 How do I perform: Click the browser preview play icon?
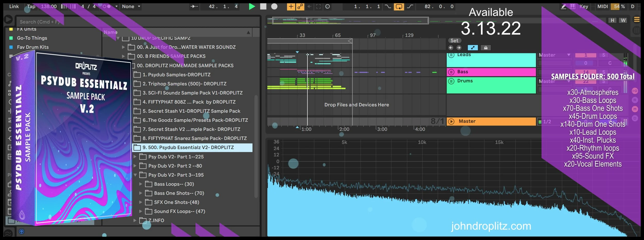pos(8,19)
